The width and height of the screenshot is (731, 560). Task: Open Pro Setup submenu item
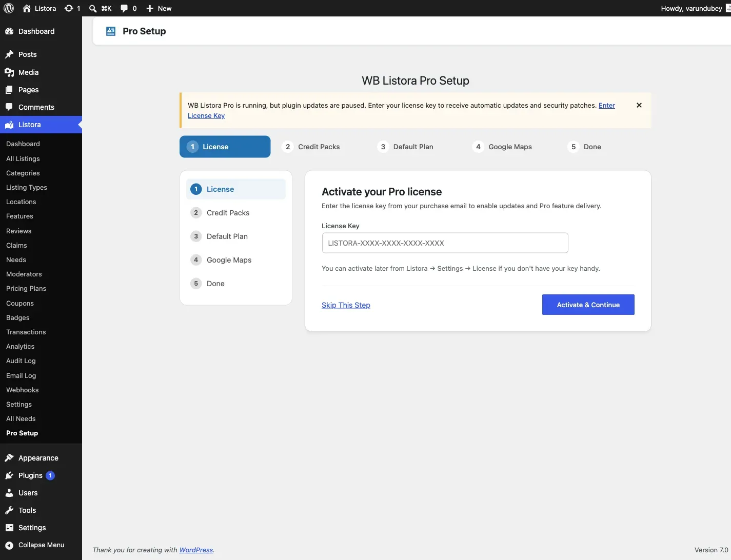(22, 433)
